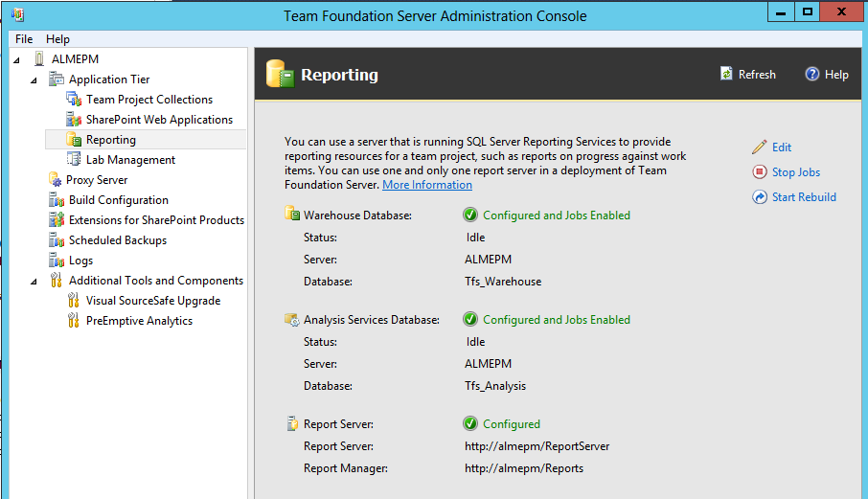Screen dimensions: 868x499
Task: Select SharePoint Web Applications in tree
Action: pos(159,120)
